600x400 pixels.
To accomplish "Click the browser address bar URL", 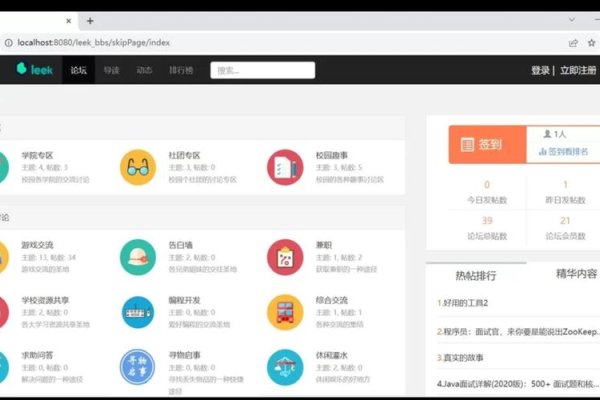I will [x=94, y=42].
